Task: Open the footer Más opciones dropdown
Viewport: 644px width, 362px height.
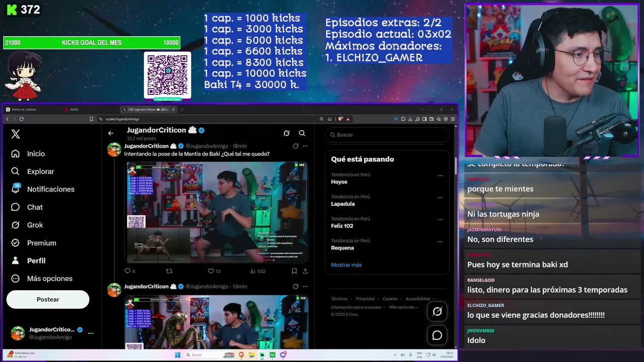Action: (404, 307)
